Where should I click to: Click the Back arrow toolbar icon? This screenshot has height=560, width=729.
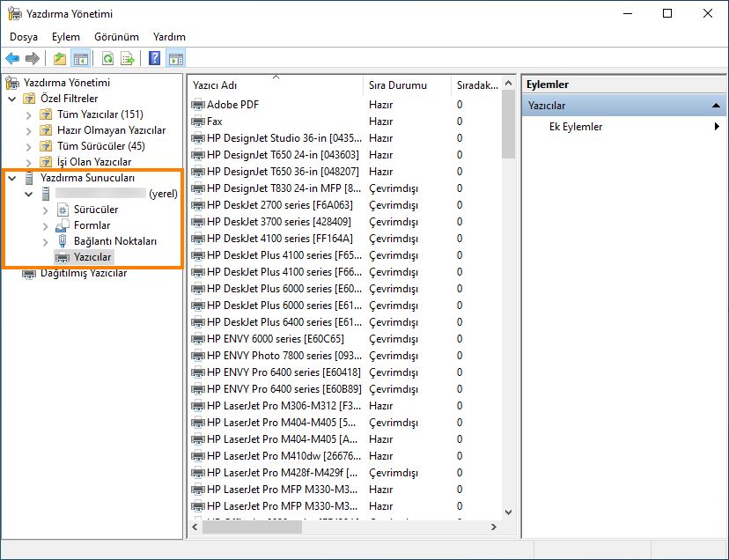pos(12,59)
